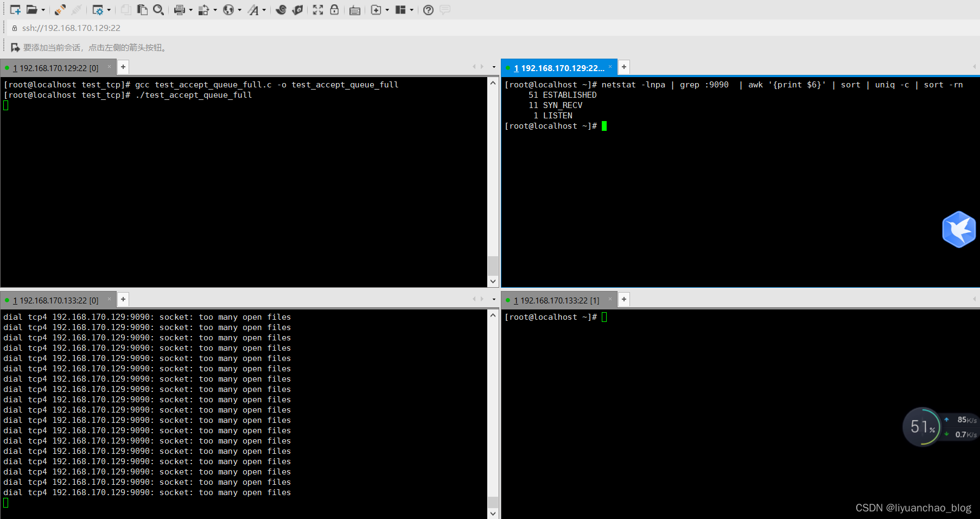This screenshot has height=519, width=980.
Task: Click scroll-up arrow in bottom-left terminal
Action: tap(493, 315)
